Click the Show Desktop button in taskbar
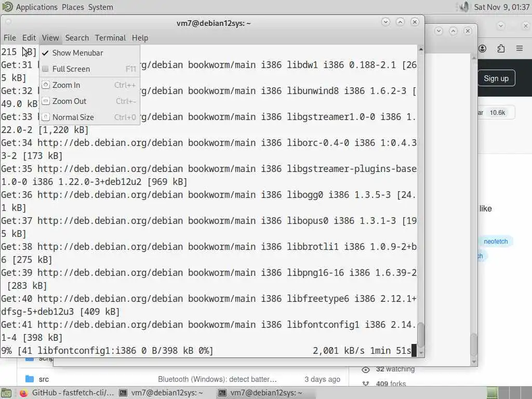 (x=5, y=393)
